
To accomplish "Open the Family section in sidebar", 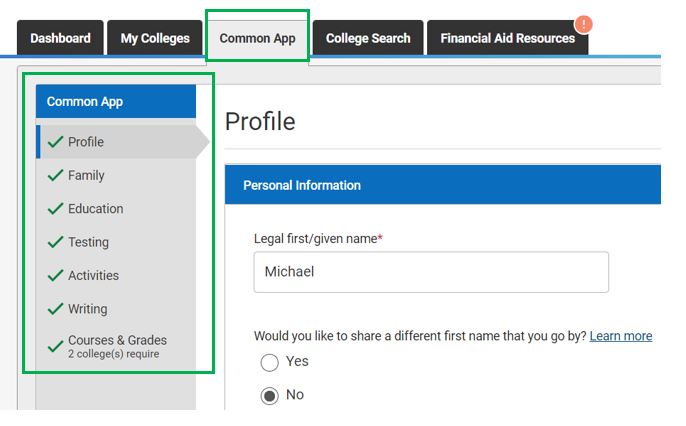I will coord(86,176).
